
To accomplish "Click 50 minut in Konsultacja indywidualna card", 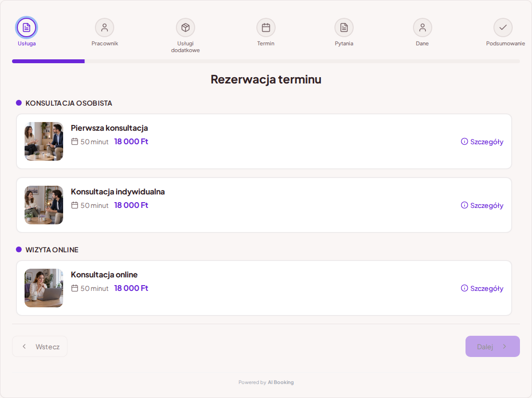I will coord(94,206).
